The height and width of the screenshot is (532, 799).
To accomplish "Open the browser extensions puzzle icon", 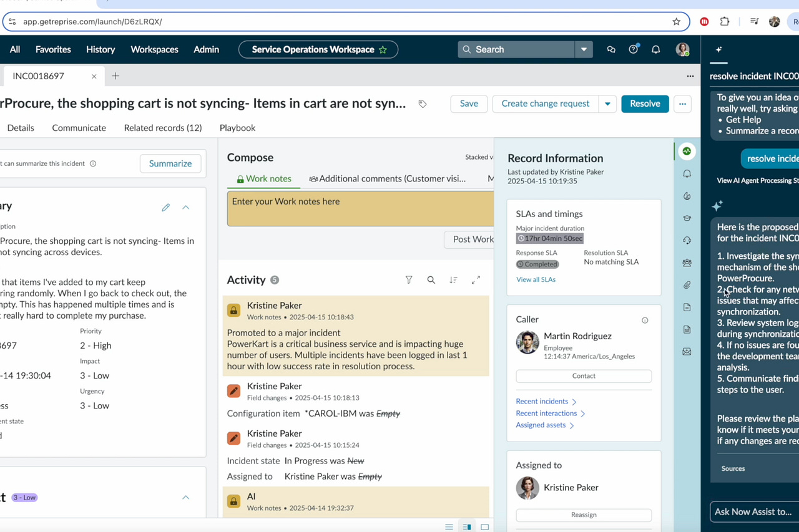I will point(725,22).
